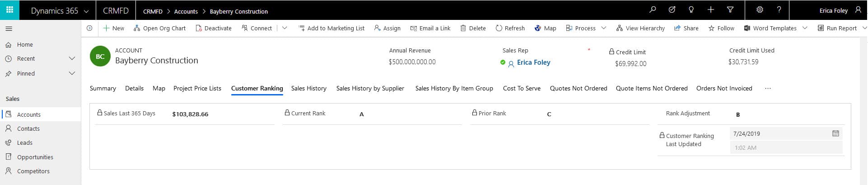Click Email a Link command

[x=430, y=28]
